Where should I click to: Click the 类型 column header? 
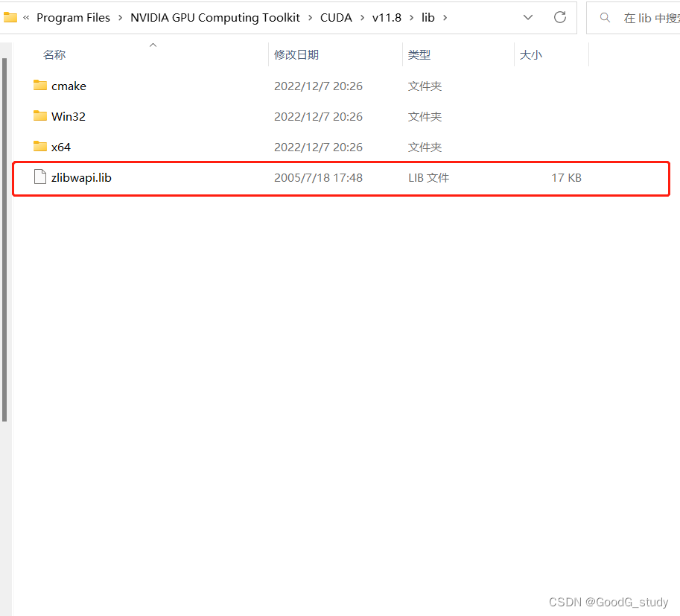click(x=418, y=54)
